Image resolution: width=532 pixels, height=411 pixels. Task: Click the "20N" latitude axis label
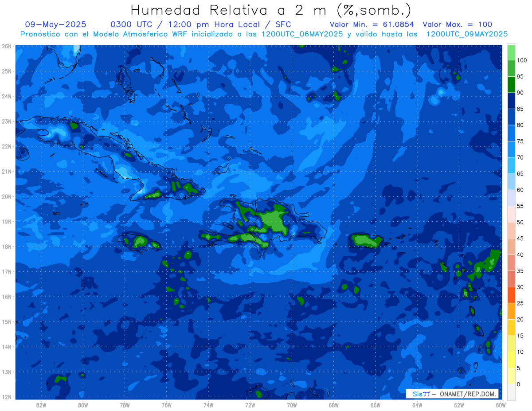point(7,196)
